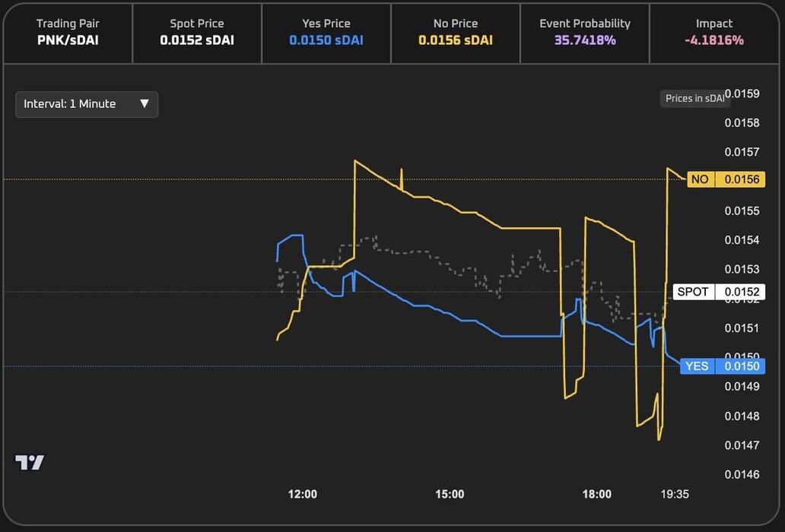785x532 pixels.
Task: Click the dropdown arrow in interval selector
Action: tap(145, 104)
